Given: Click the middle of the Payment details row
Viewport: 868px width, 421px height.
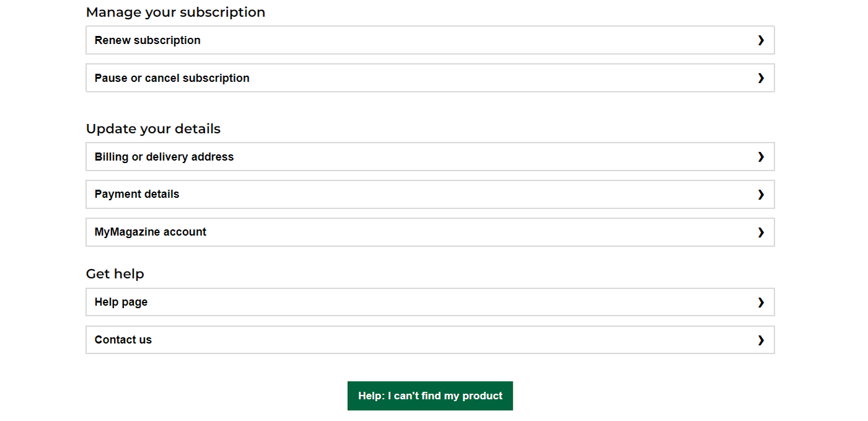Looking at the screenshot, I should [430, 195].
